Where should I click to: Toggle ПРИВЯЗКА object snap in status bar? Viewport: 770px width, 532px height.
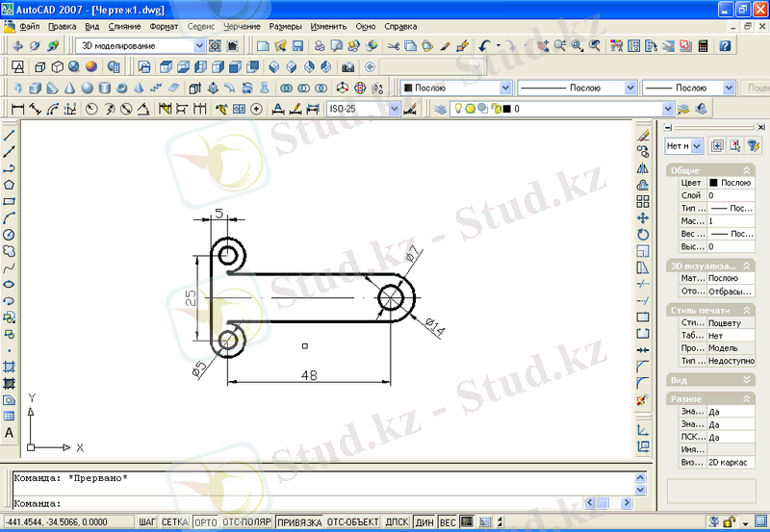tap(298, 522)
